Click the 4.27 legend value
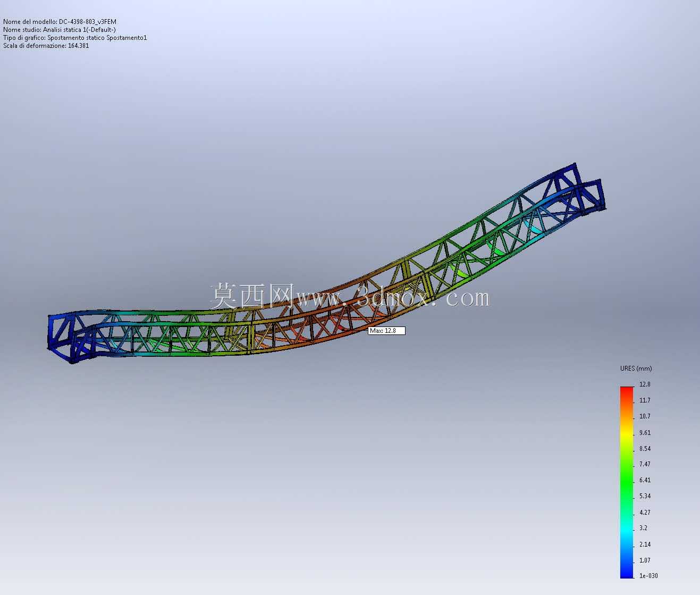The width and height of the screenshot is (700, 595). [645, 513]
